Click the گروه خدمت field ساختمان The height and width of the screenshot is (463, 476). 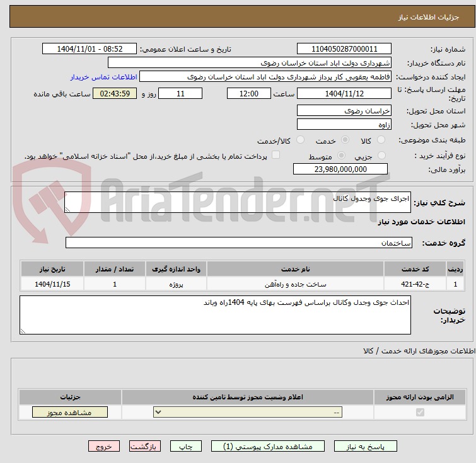239,243
